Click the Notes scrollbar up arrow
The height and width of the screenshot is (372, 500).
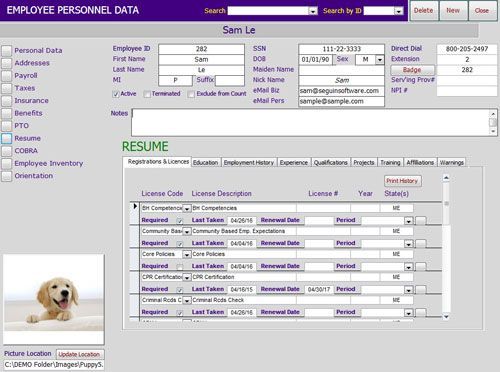(493, 114)
